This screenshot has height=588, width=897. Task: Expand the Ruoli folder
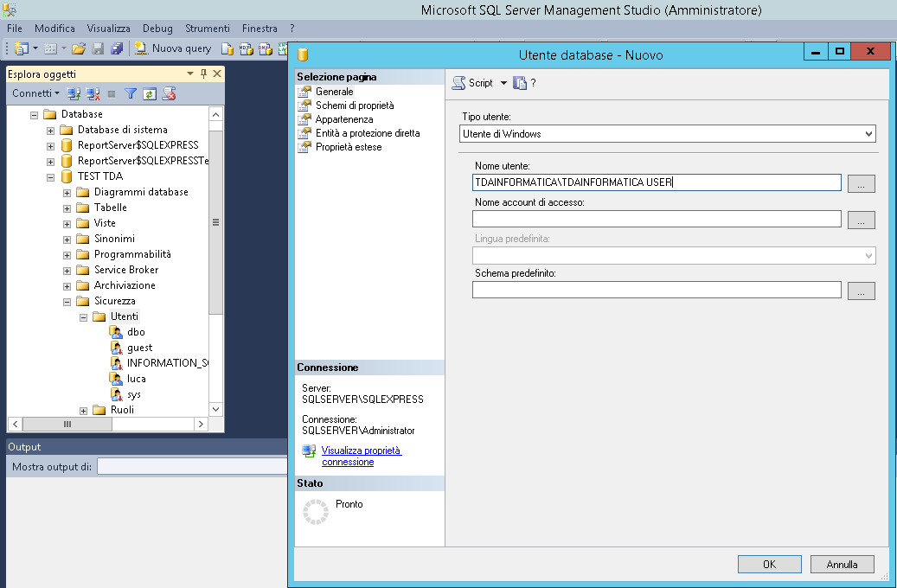[x=84, y=411]
